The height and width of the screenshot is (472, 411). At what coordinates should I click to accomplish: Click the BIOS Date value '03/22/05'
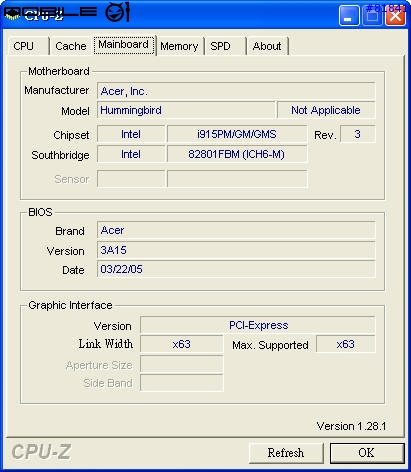[236, 269]
